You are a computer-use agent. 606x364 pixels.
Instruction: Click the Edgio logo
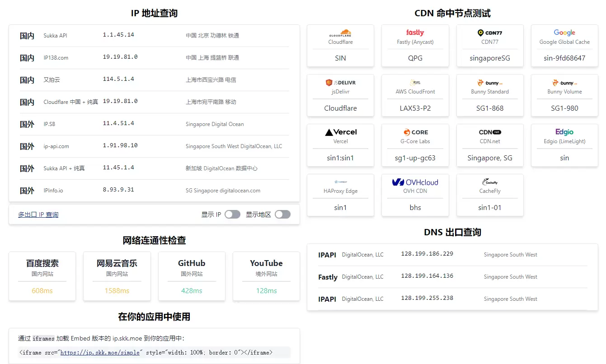click(x=564, y=132)
